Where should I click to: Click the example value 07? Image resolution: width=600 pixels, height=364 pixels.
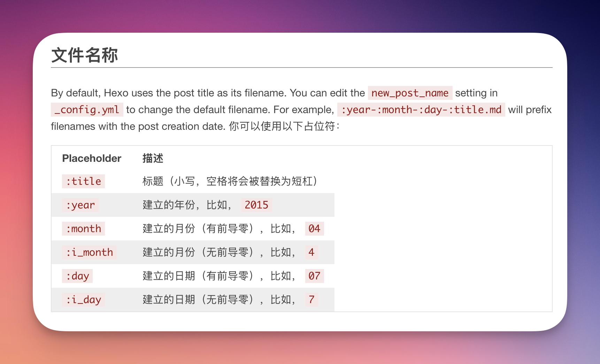pos(314,276)
